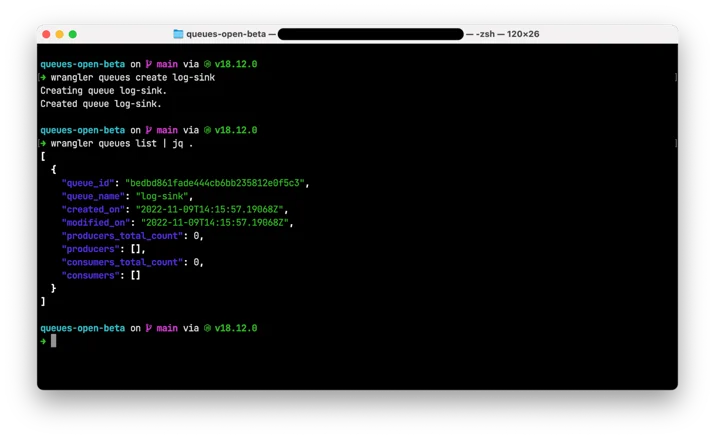Click the modified_on timestamp value
This screenshot has width=715, height=439.
click(x=215, y=223)
